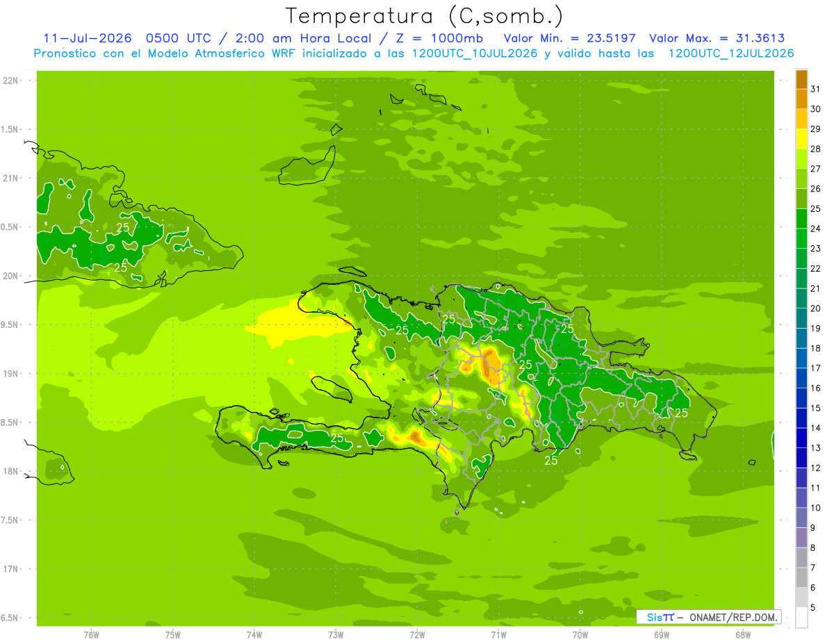Click the '71W' longitude axis label
834x644 pixels.
498,635
